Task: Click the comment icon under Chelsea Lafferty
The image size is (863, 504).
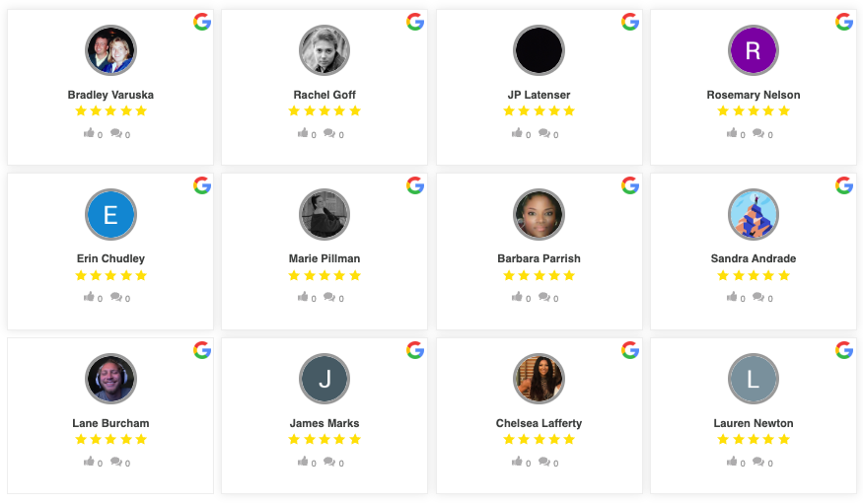Action: pos(543,462)
